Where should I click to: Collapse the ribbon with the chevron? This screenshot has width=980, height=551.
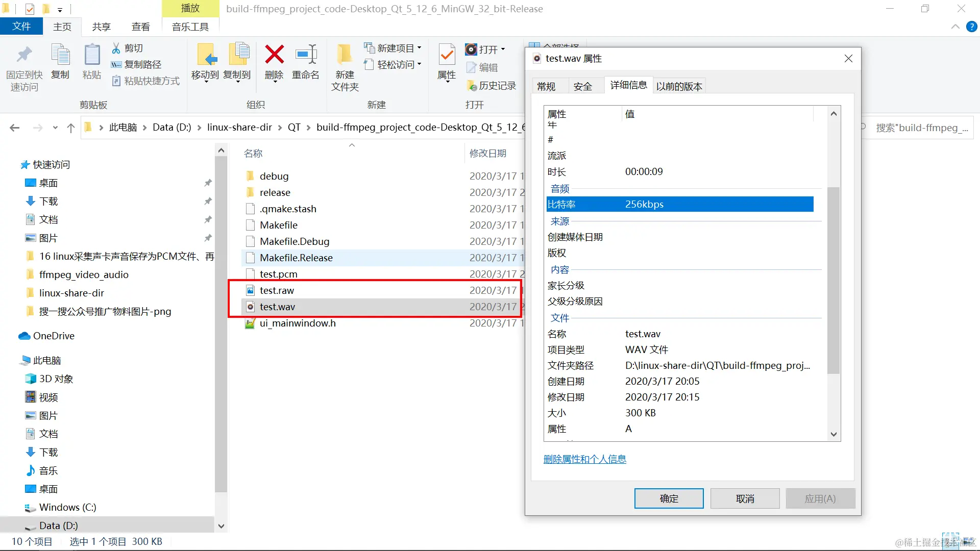click(x=955, y=27)
